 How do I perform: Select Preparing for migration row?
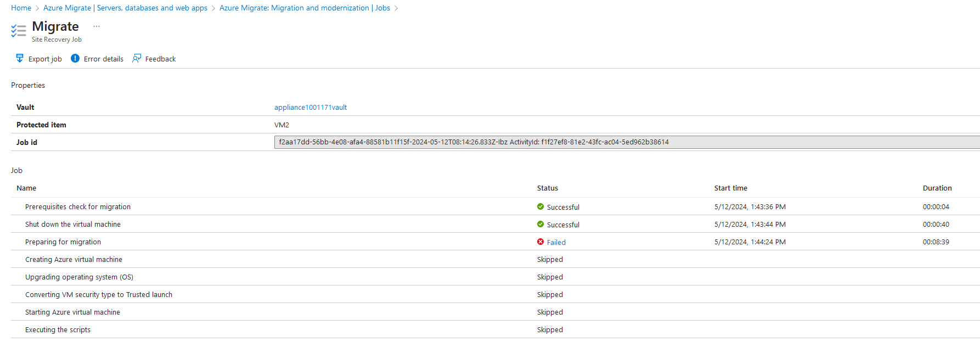coord(495,242)
